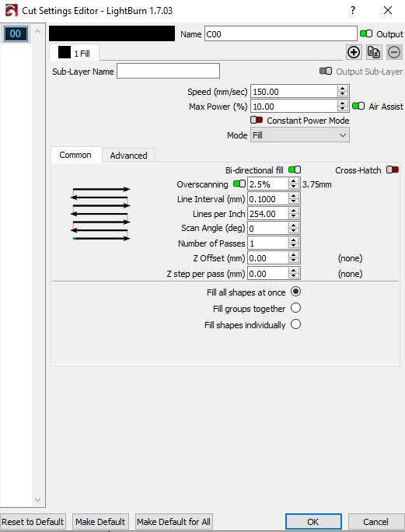The image size is (405, 532).
Task: Toggle the Overscanning switch
Action: [x=239, y=184]
